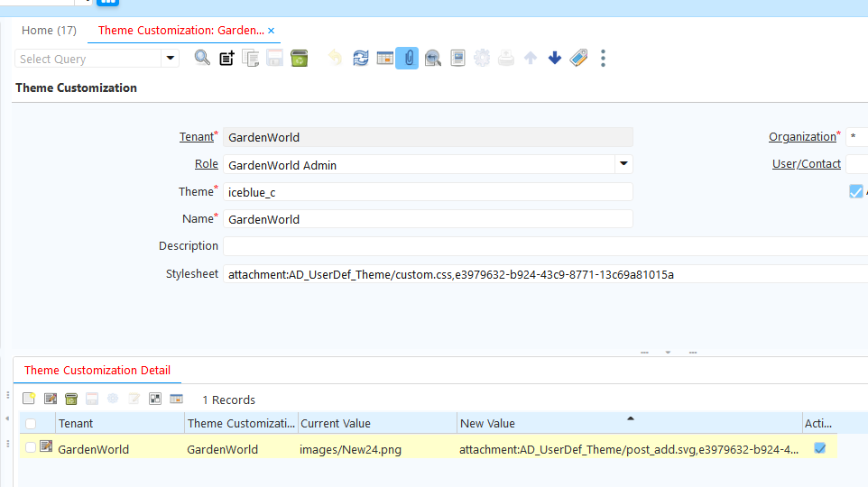Viewport: 868px width, 487px height.
Task: Refresh the record using ReQuery icon
Action: (x=360, y=58)
